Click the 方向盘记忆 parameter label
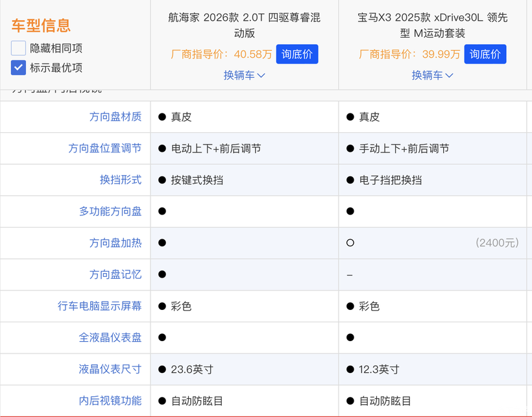532x417 pixels. (x=115, y=274)
